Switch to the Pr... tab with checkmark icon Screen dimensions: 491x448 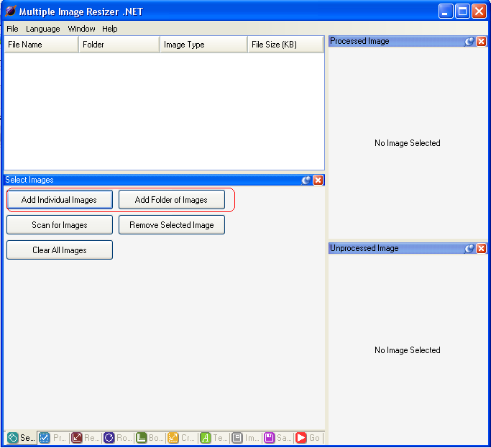[52, 437]
